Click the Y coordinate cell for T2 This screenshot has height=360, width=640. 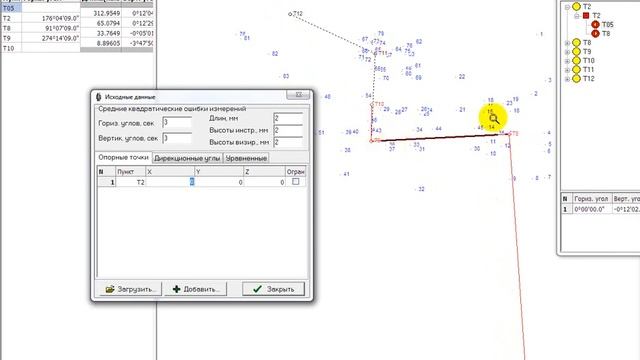219,182
